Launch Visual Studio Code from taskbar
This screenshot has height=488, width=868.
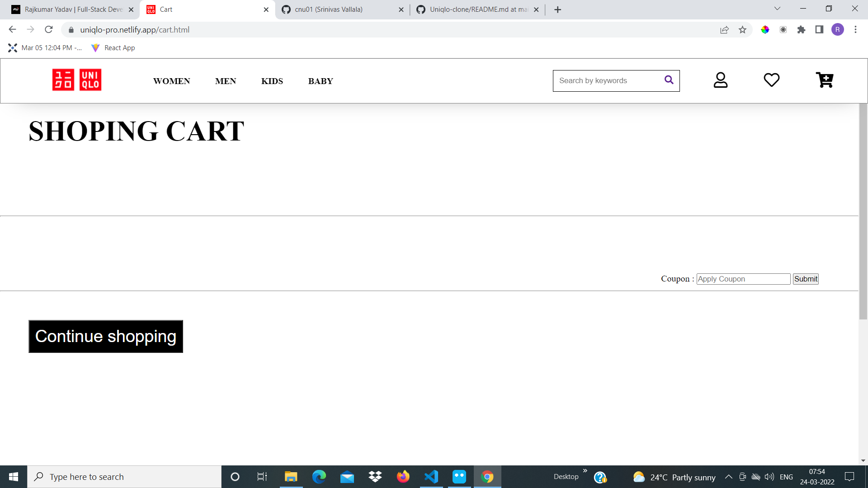pos(431,477)
